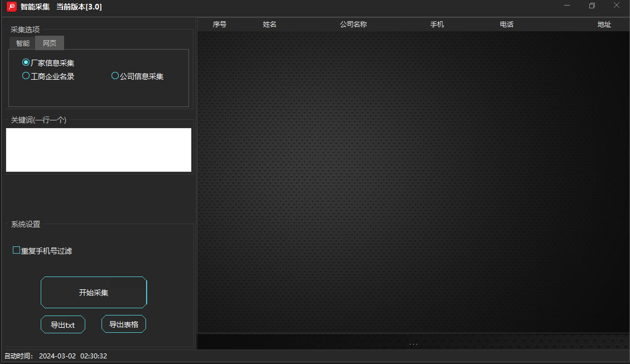The height and width of the screenshot is (364, 630).
Task: Switch to the 智能 tab
Action: click(22, 43)
